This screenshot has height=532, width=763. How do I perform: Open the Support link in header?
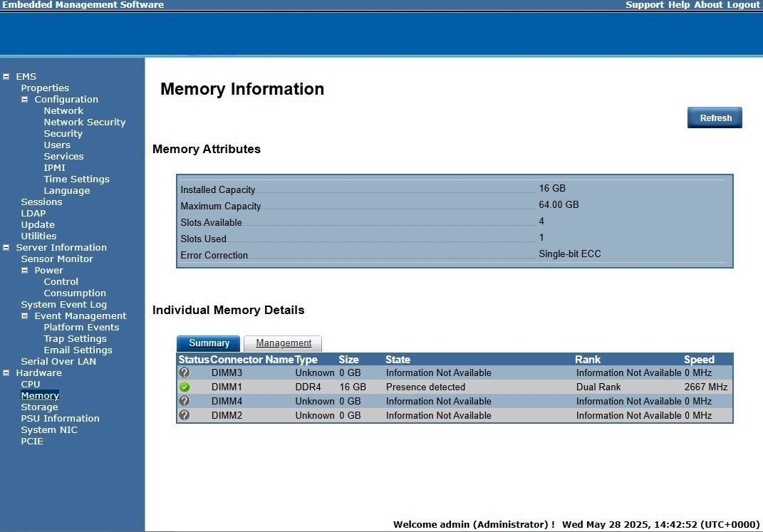[x=644, y=5]
